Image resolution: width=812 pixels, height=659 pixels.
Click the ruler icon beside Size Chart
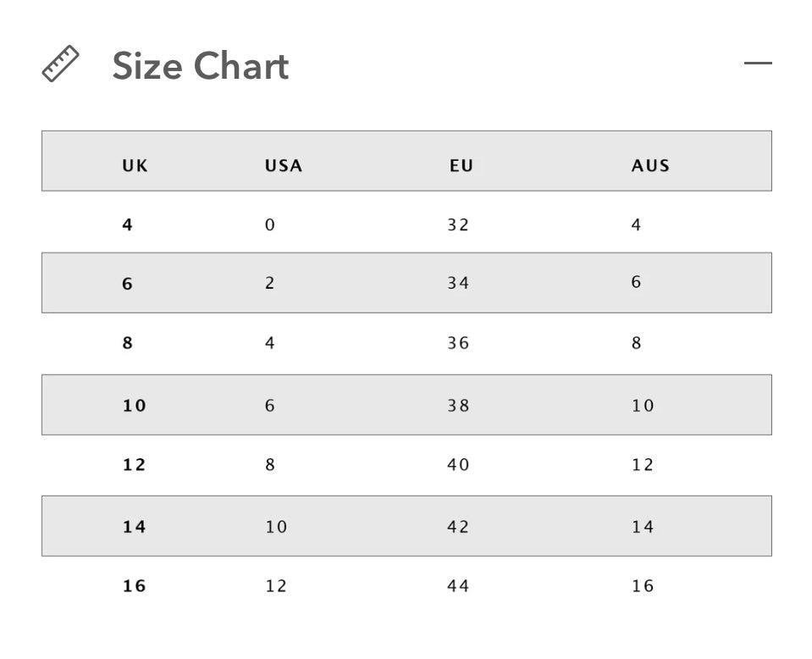pos(61,64)
